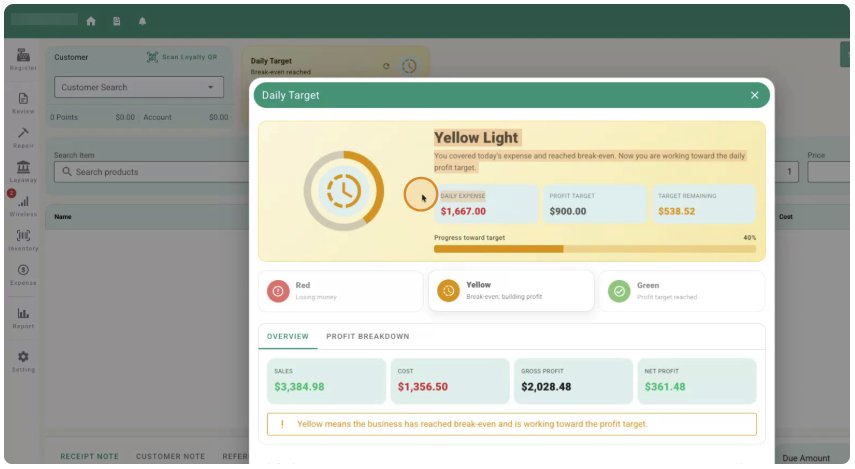Click the 40% progress label
Image resolution: width=855 pixels, height=469 pixels.
tap(750, 238)
